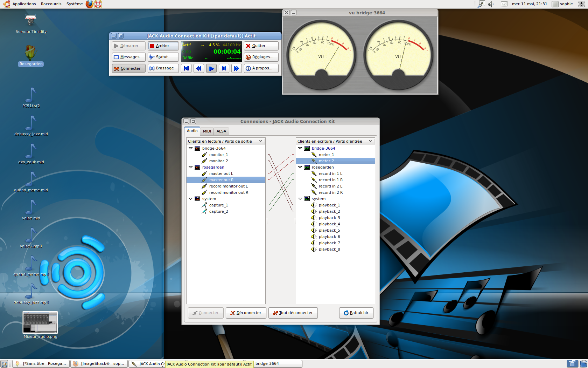This screenshot has width=588, height=368.
Task: Select the playback_1 input port
Action: 329,205
